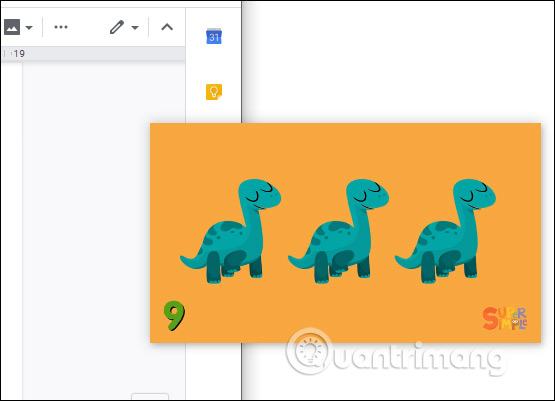Click the Super Simple logo

tap(505, 319)
